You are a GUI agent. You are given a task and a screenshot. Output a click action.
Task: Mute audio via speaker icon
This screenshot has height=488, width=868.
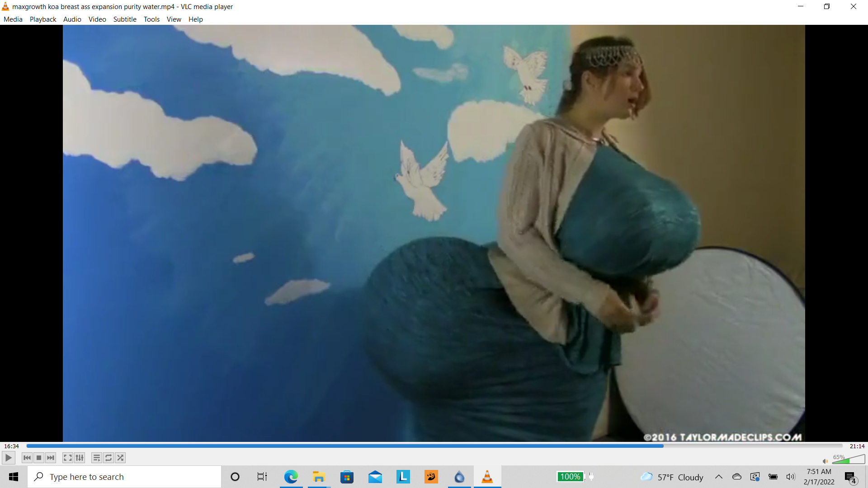pos(825,461)
